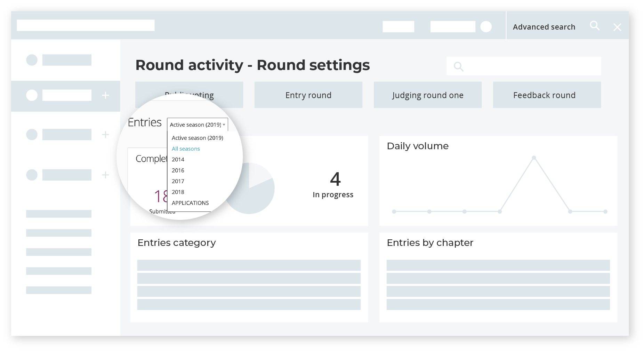The width and height of the screenshot is (644, 351).
Task: Click the circular avatar in the top bar
Action: tap(486, 27)
